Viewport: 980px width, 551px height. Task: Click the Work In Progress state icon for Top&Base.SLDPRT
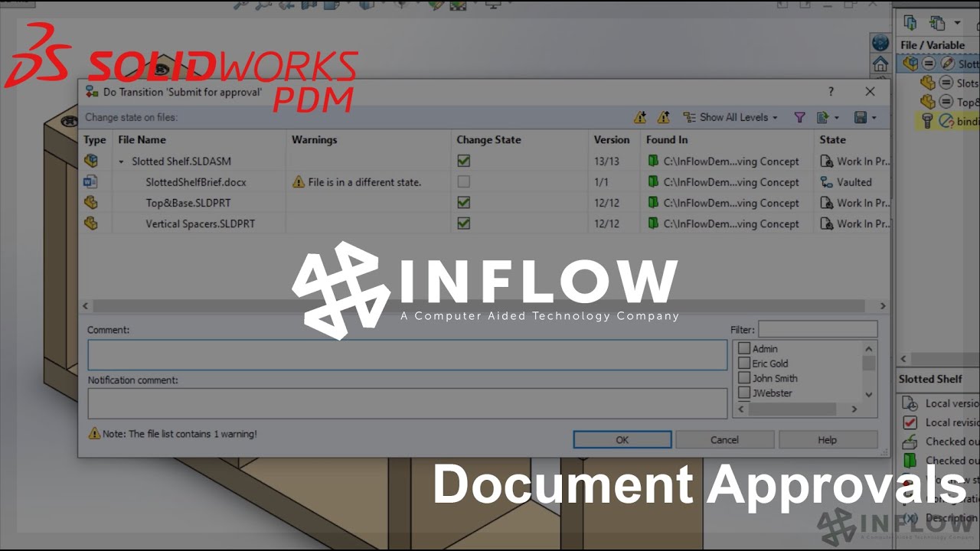tap(826, 203)
